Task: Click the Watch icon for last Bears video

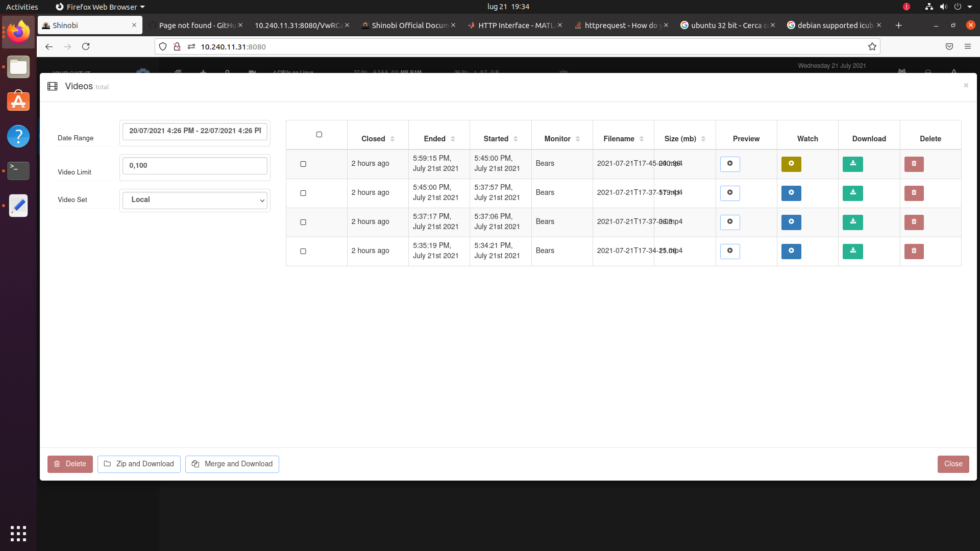Action: [792, 251]
